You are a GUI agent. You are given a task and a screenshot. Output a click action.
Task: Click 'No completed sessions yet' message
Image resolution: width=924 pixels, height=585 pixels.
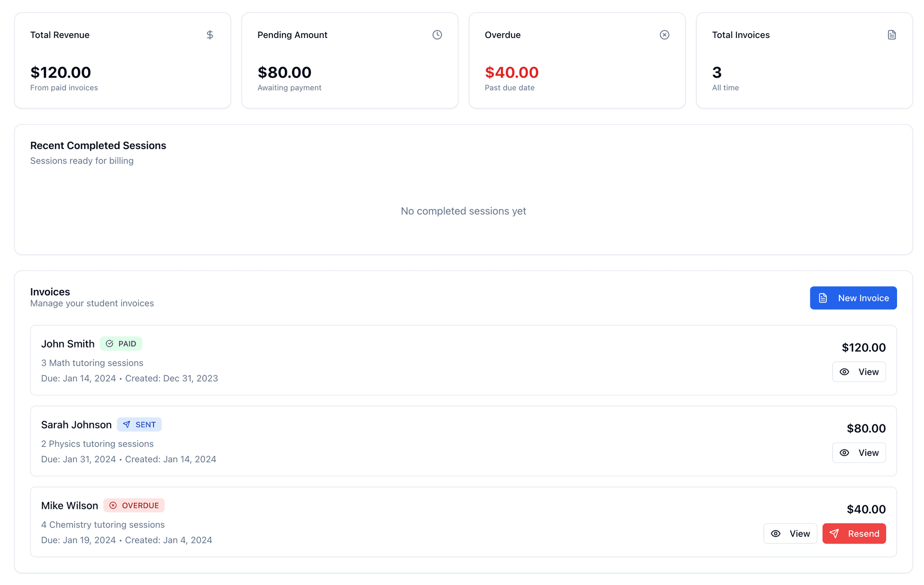pos(463,211)
